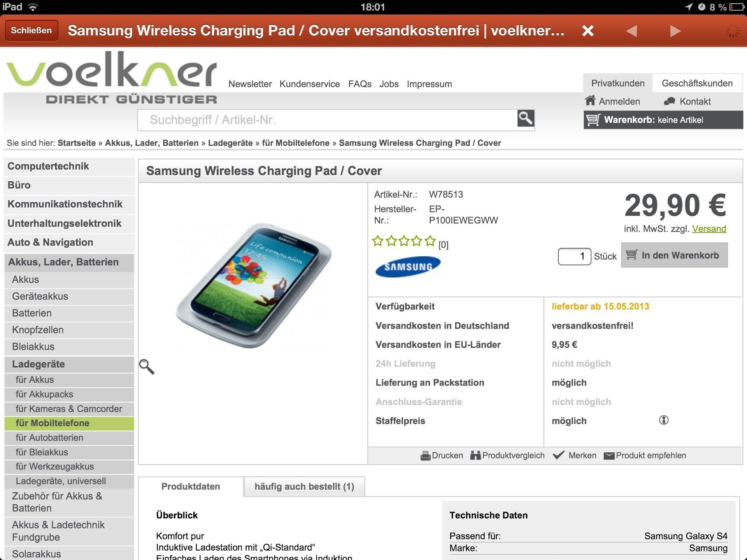Click the quantity Stück input box
The height and width of the screenshot is (560, 747).
point(574,256)
